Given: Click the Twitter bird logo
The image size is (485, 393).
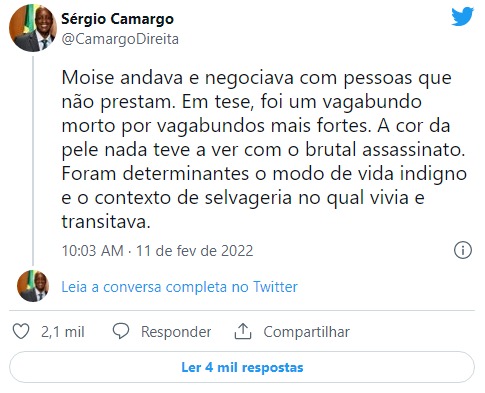Looking at the screenshot, I should tap(462, 17).
